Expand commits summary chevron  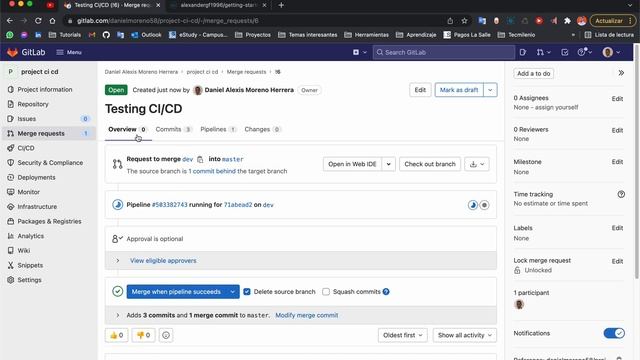(118, 315)
